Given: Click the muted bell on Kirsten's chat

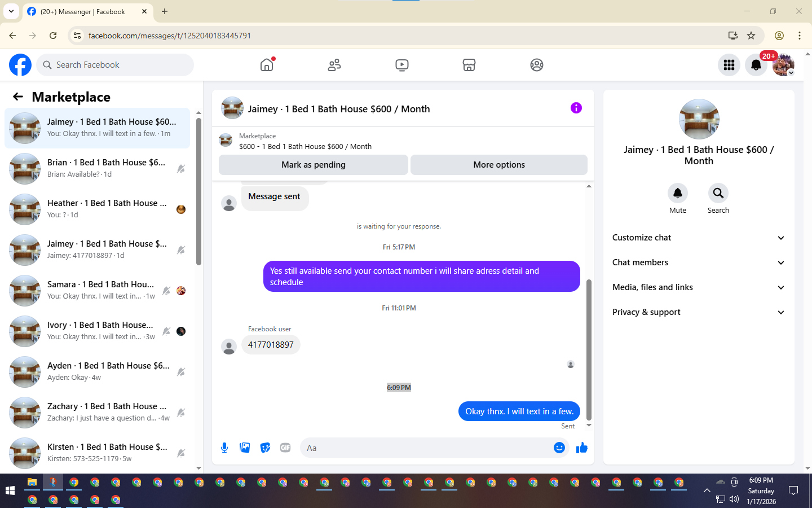Looking at the screenshot, I should tap(181, 453).
